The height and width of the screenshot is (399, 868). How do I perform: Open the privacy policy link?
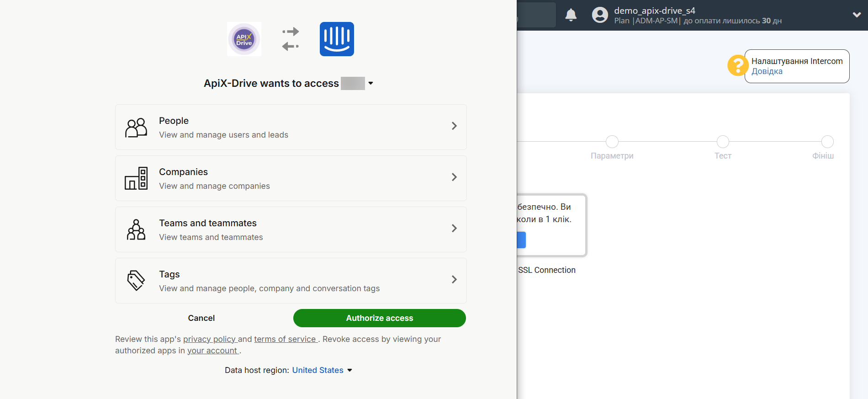(x=210, y=339)
